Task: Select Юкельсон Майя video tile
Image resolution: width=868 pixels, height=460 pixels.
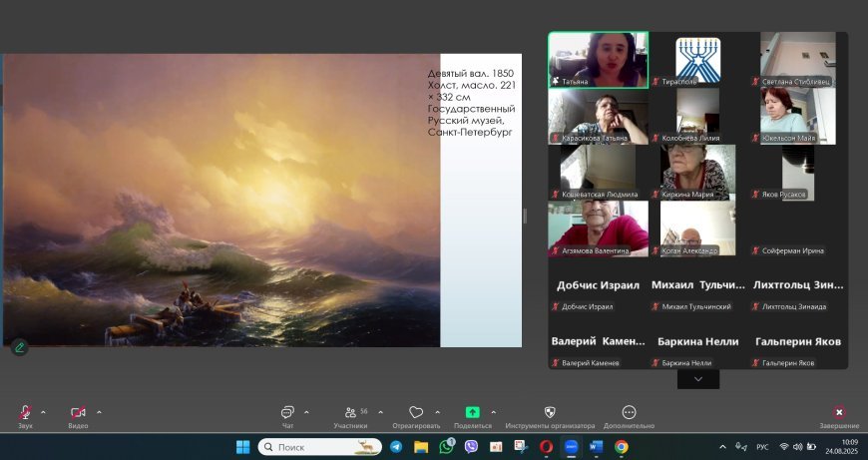Action: (798, 116)
